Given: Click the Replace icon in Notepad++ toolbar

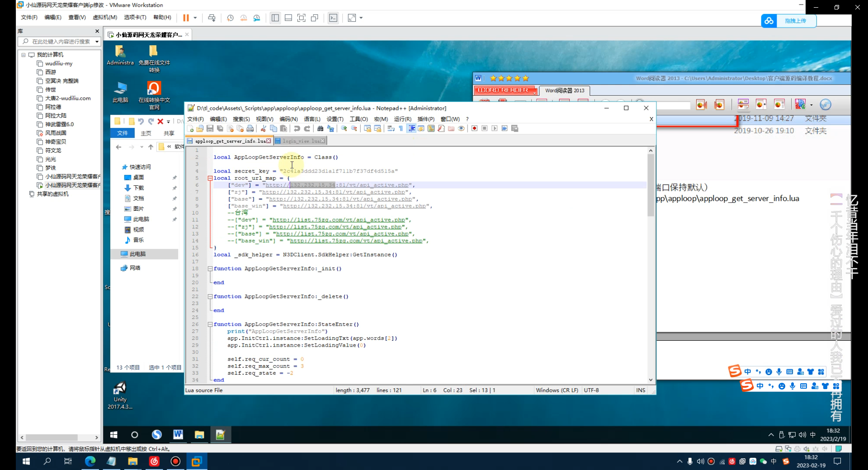Looking at the screenshot, I should [330, 129].
